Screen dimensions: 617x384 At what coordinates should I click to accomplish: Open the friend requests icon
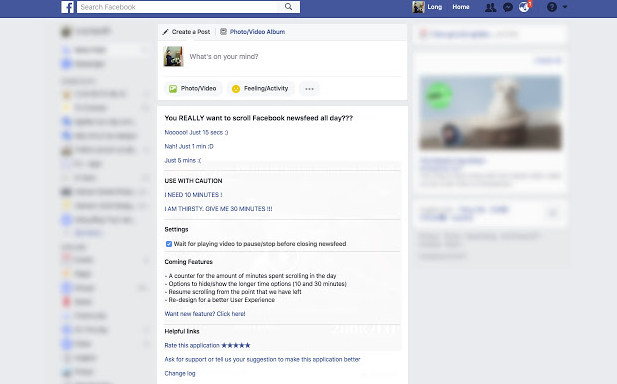click(490, 7)
